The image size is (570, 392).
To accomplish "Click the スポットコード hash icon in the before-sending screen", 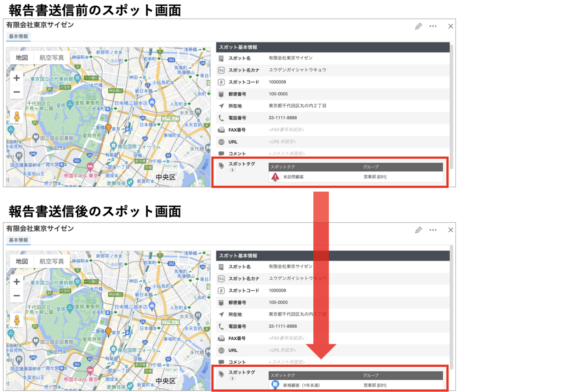I will click(x=221, y=82).
